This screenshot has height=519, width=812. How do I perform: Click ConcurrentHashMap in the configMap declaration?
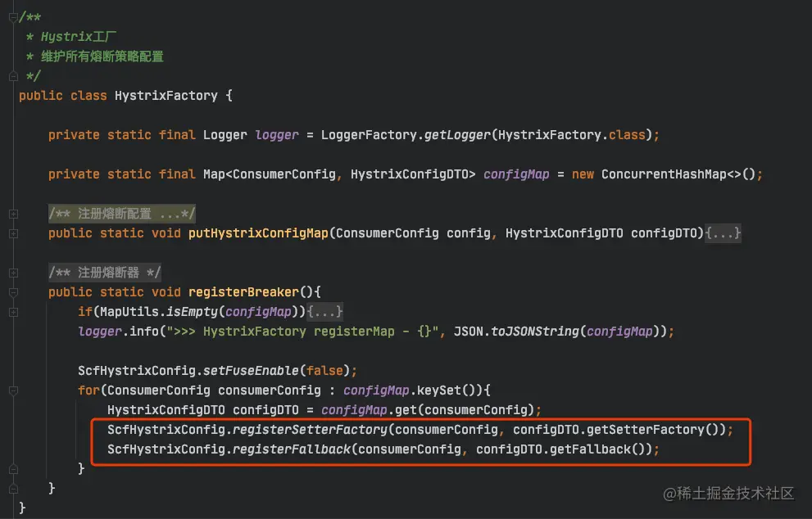coord(664,174)
